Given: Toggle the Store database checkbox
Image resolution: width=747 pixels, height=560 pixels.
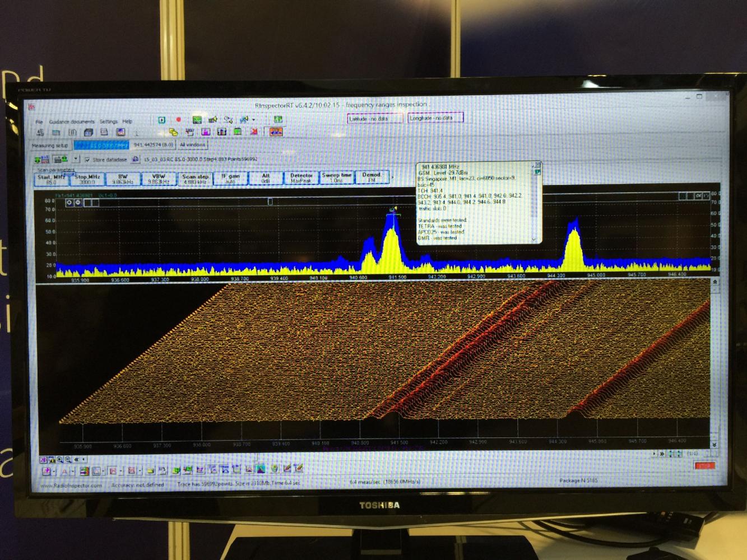Looking at the screenshot, I should click(x=87, y=160).
